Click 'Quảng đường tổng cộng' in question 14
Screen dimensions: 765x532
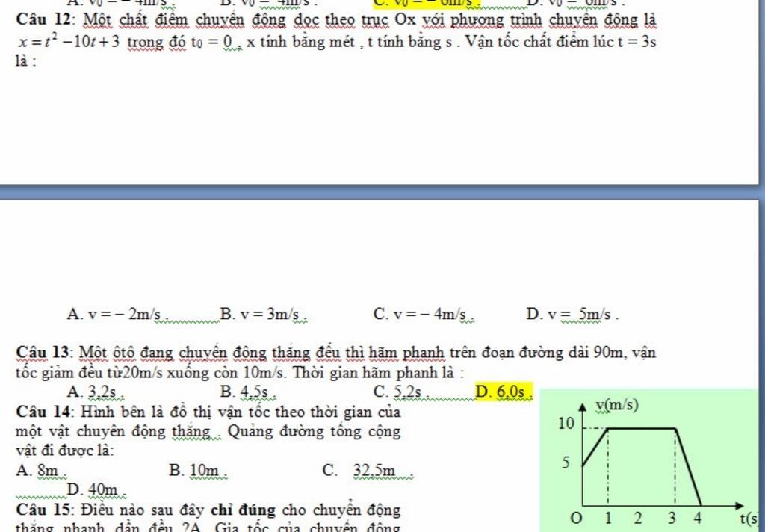[314, 432]
